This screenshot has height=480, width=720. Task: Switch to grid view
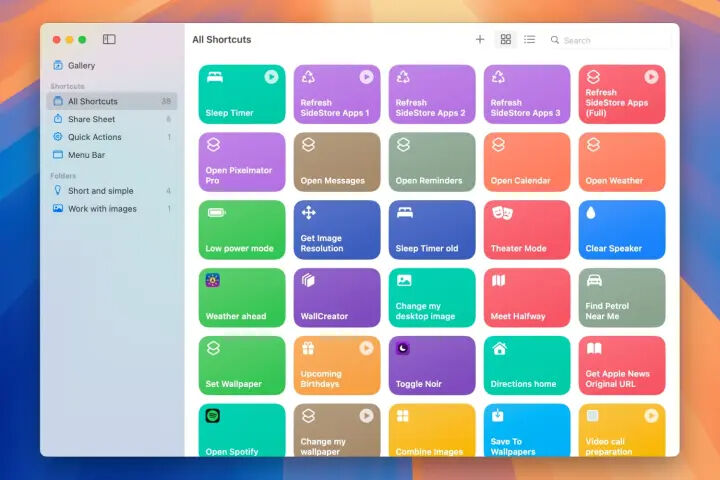click(505, 39)
